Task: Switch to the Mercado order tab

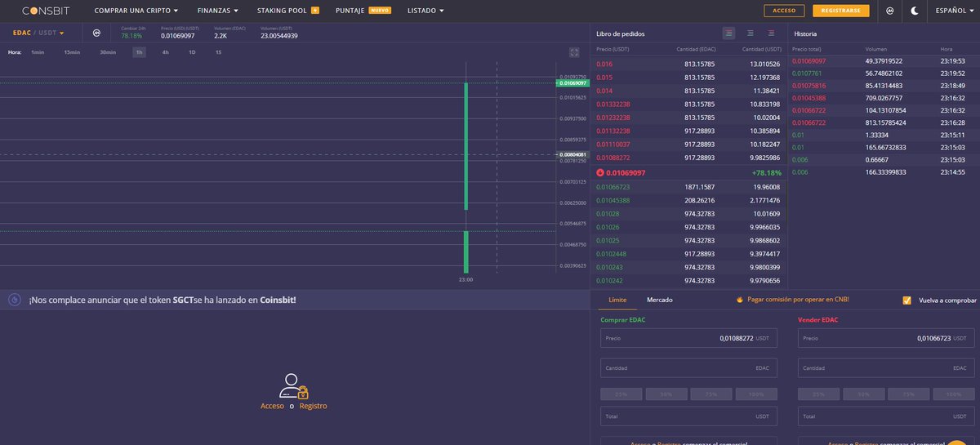Action: click(x=660, y=300)
